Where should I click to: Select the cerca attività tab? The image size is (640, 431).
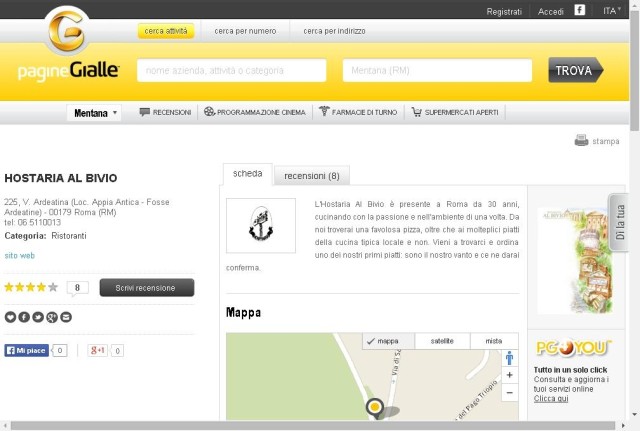[166, 31]
